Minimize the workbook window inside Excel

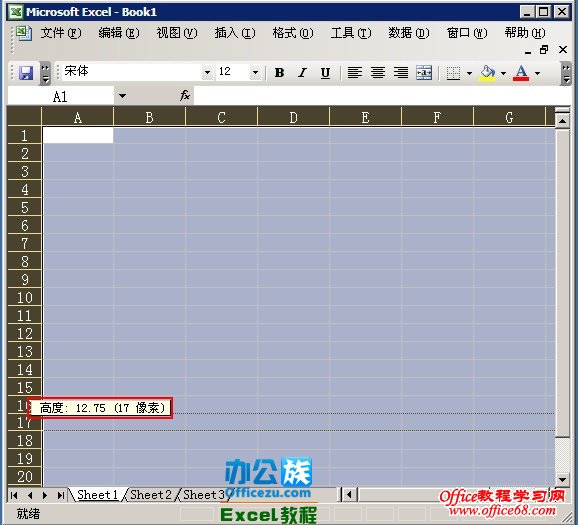tap(527, 51)
